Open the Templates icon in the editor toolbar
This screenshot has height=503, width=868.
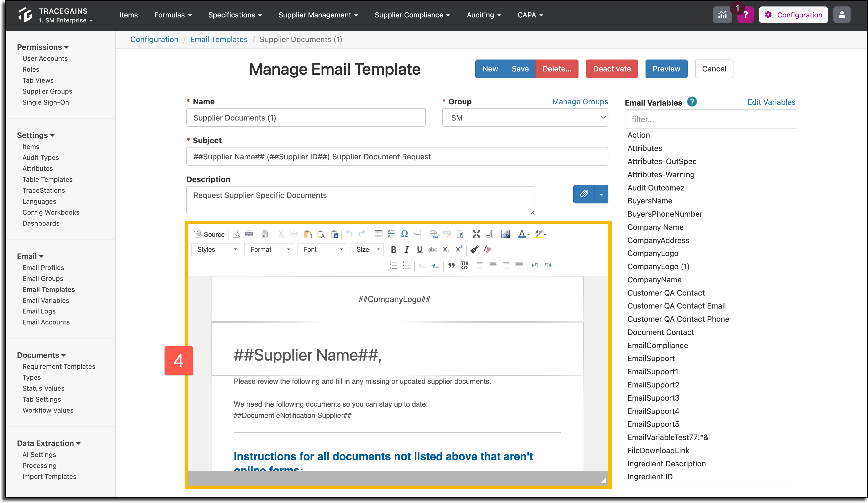pyautogui.click(x=265, y=234)
